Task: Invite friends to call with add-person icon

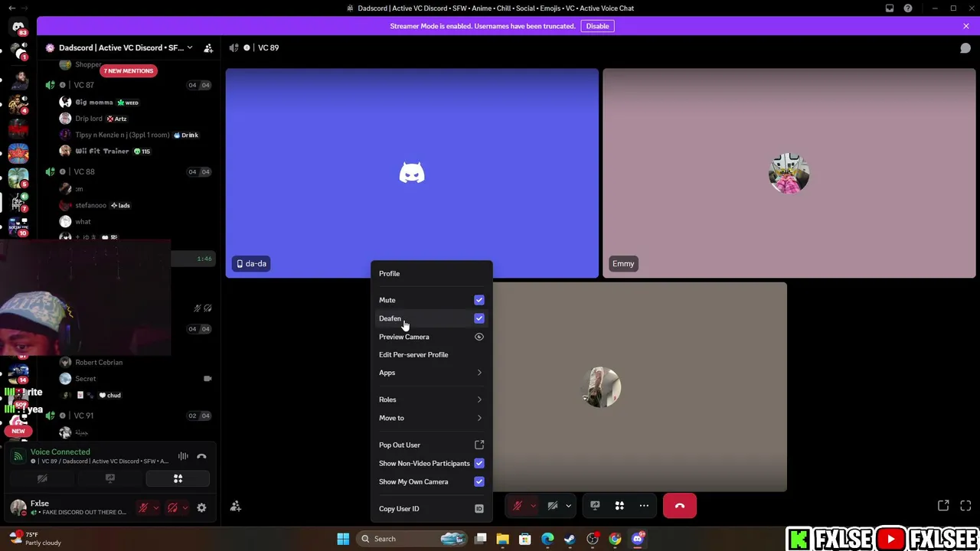Action: click(236, 506)
